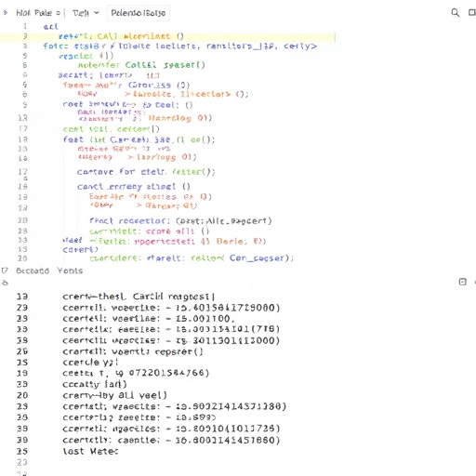Click the 'lost Metec' output line
Image resolution: width=476 pixels, height=476 pixels.
click(90, 451)
